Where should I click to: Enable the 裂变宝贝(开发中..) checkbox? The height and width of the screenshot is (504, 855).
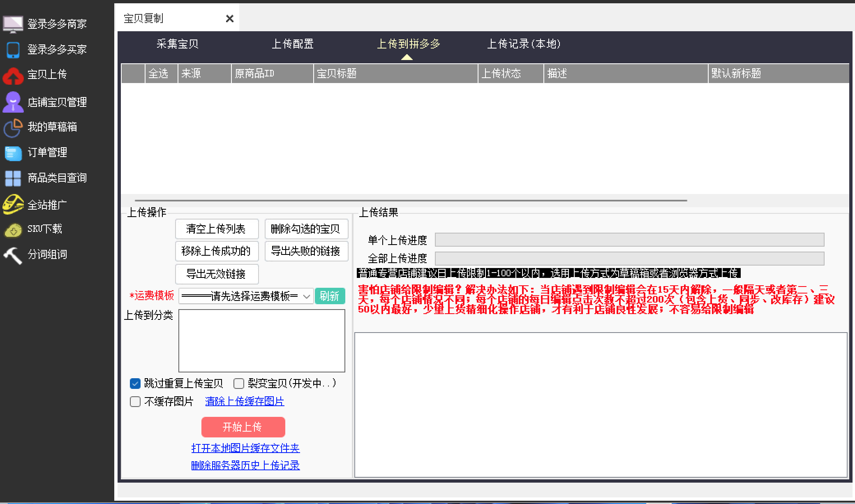coord(238,384)
